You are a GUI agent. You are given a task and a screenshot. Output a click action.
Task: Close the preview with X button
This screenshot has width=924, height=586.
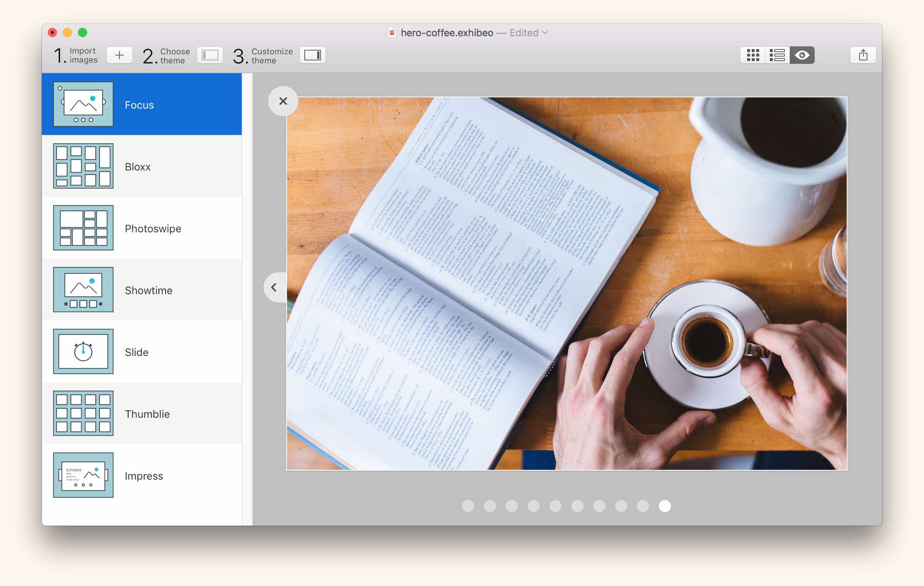point(283,101)
